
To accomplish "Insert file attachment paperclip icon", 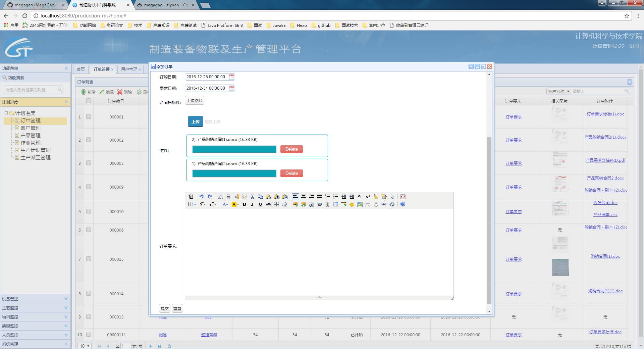I will point(328,204).
